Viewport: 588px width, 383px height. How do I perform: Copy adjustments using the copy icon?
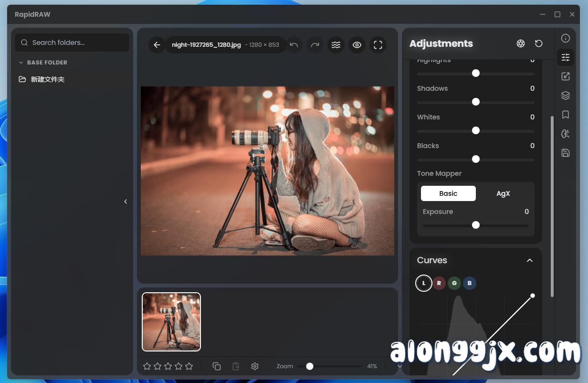(217, 366)
